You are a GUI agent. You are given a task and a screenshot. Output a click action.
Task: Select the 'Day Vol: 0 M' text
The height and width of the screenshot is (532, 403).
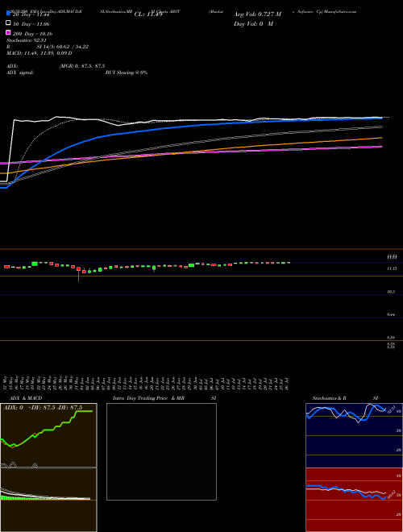(x=253, y=23)
